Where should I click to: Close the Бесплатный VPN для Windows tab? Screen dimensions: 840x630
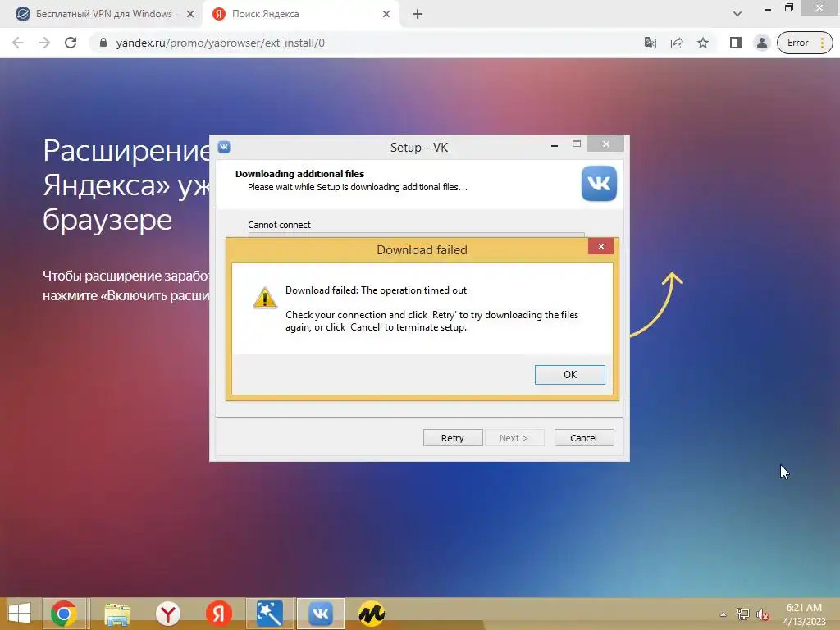pyautogui.click(x=190, y=15)
